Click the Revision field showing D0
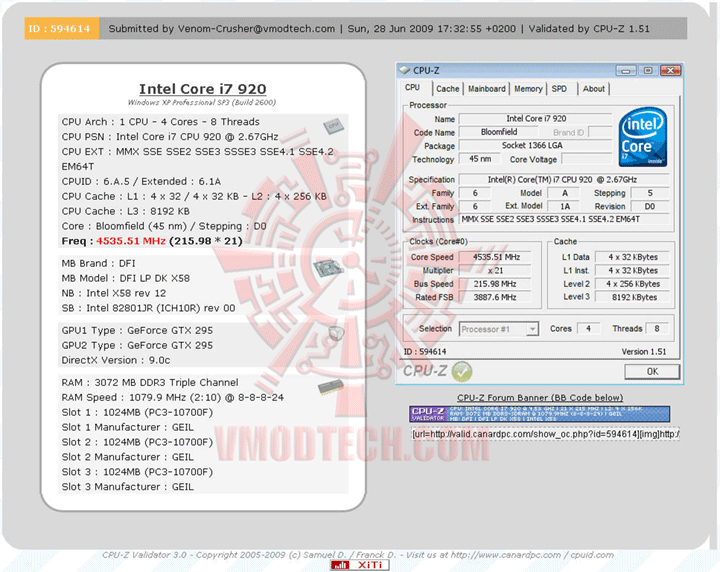 tap(650, 206)
